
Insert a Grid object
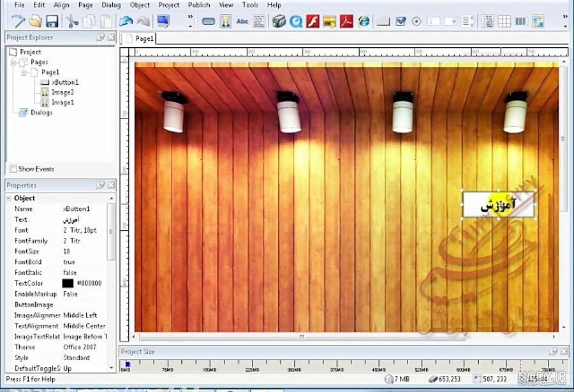pyautogui.click(x=504, y=21)
